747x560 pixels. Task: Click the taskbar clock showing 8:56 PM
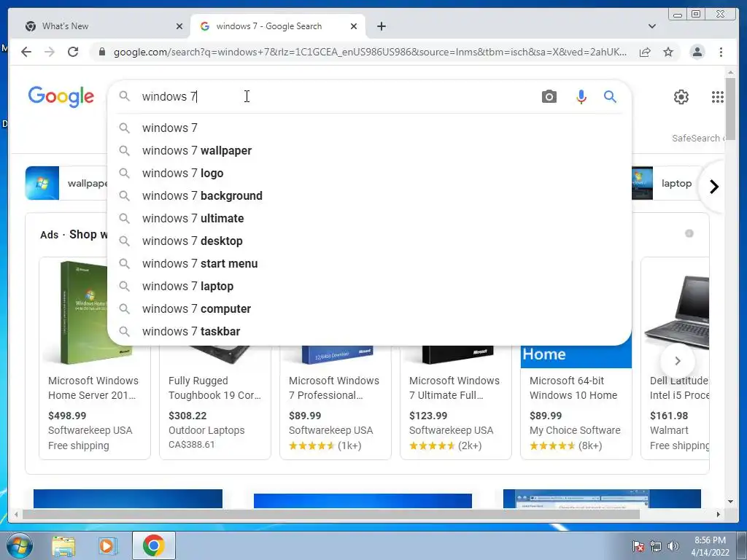[x=710, y=546]
